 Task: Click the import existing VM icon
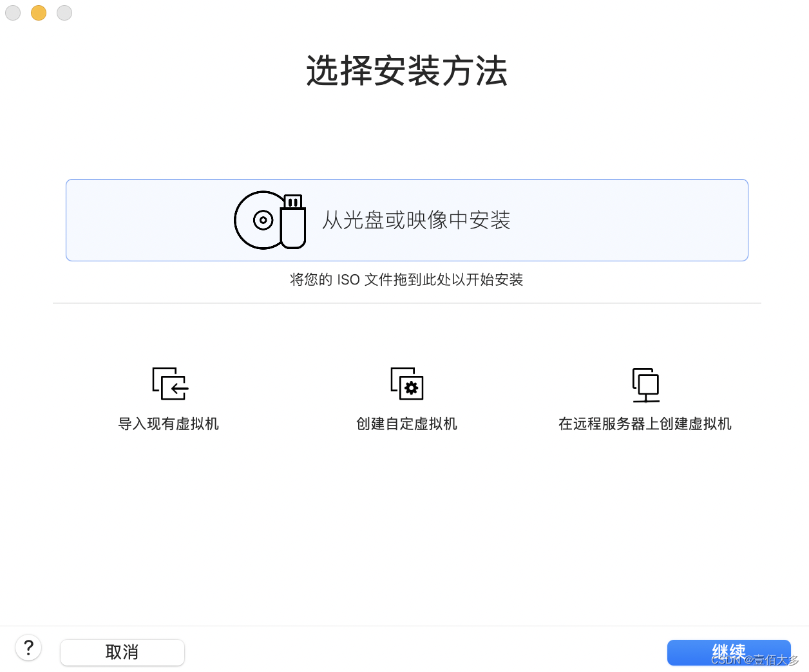pyautogui.click(x=170, y=384)
